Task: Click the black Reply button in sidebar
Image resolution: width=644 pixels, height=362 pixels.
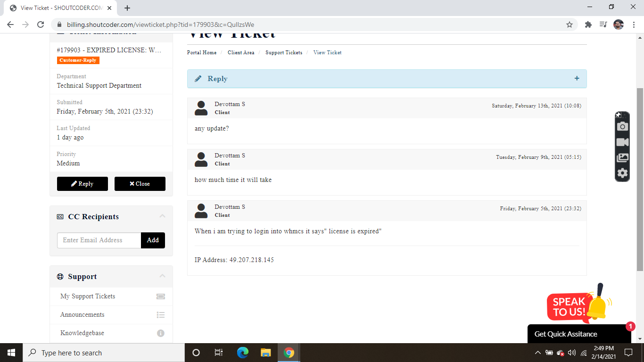Action: coord(83,184)
